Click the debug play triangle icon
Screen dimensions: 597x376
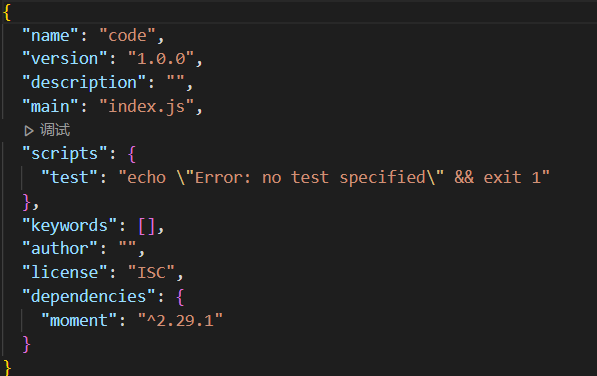(x=29, y=131)
